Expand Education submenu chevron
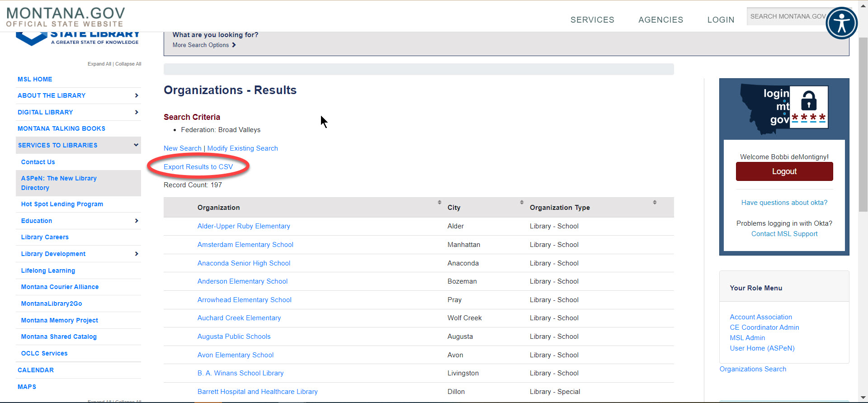This screenshot has width=868, height=403. click(137, 221)
